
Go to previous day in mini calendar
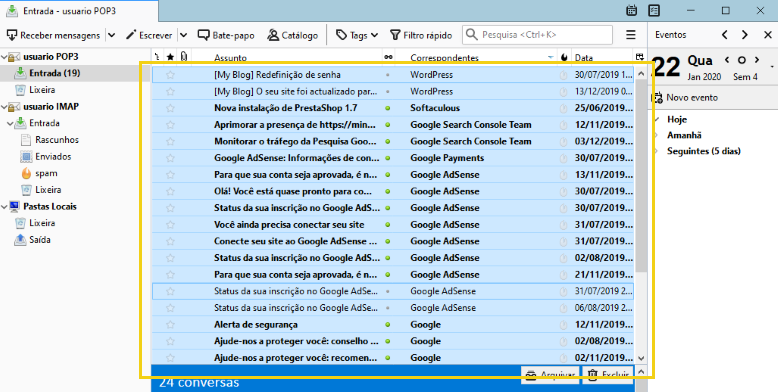tap(727, 60)
